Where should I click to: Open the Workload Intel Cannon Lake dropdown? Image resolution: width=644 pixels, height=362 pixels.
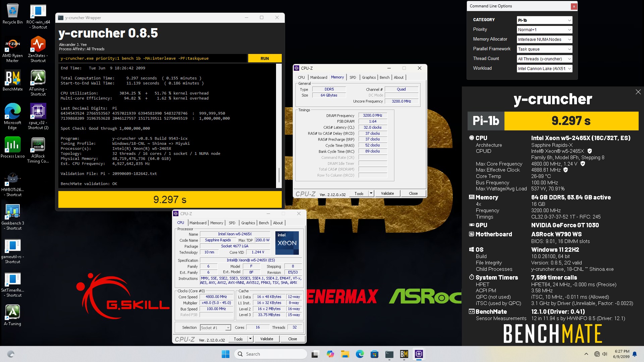pyautogui.click(x=544, y=69)
